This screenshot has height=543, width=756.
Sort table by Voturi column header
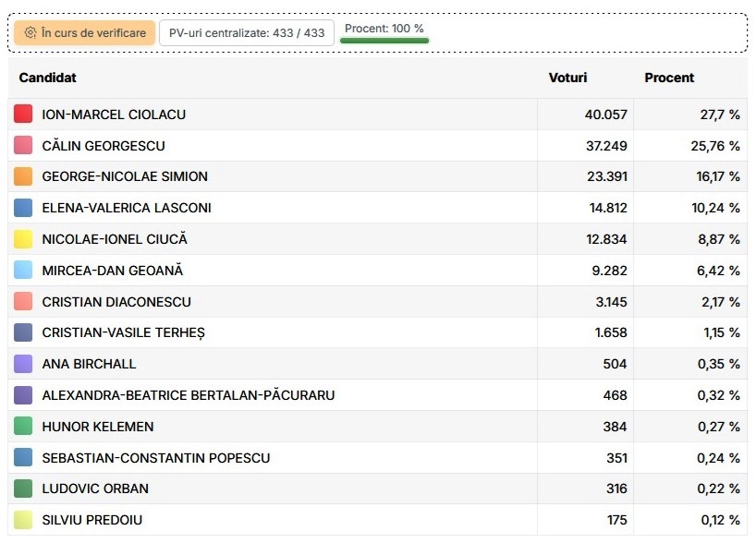pyautogui.click(x=567, y=78)
